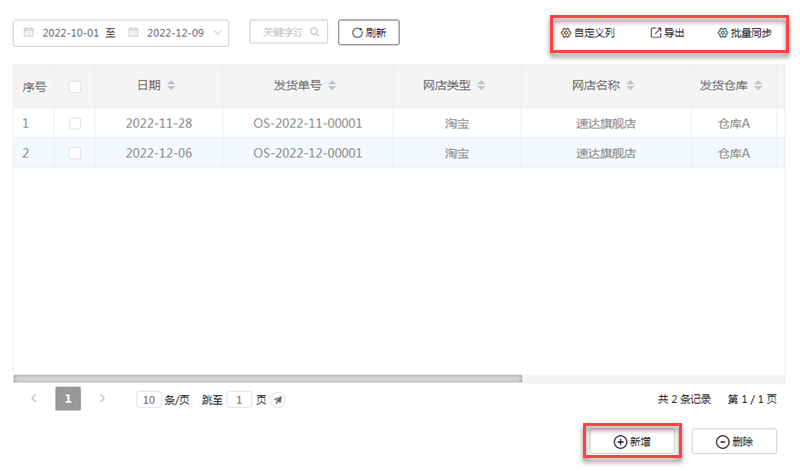Go to previous page arrow
This screenshot has height=471, width=800.
pos(34,399)
